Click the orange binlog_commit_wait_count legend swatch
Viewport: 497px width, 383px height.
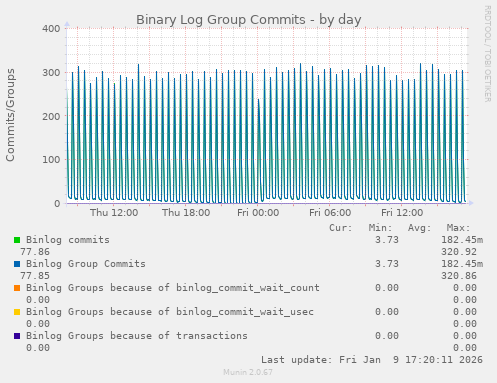tap(17, 288)
